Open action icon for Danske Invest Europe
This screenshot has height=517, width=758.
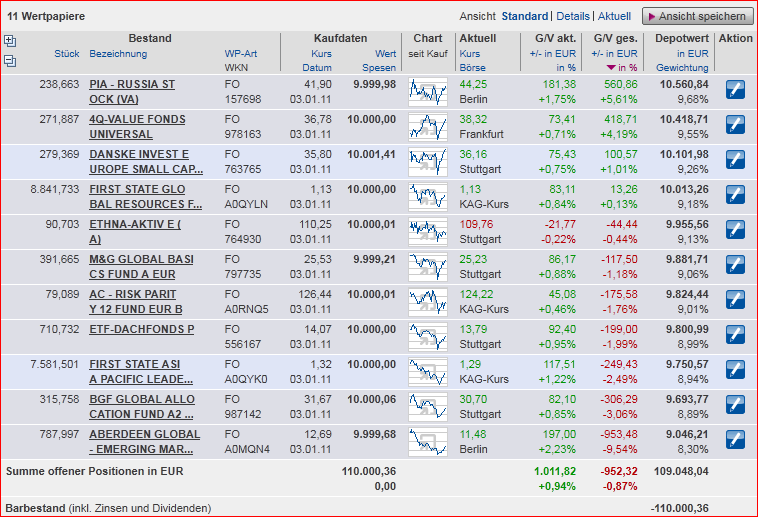pos(735,161)
